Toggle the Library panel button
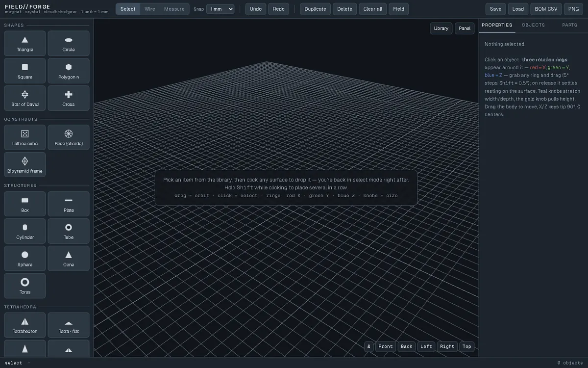Image resolution: width=588 pixels, height=368 pixels. [x=441, y=28]
